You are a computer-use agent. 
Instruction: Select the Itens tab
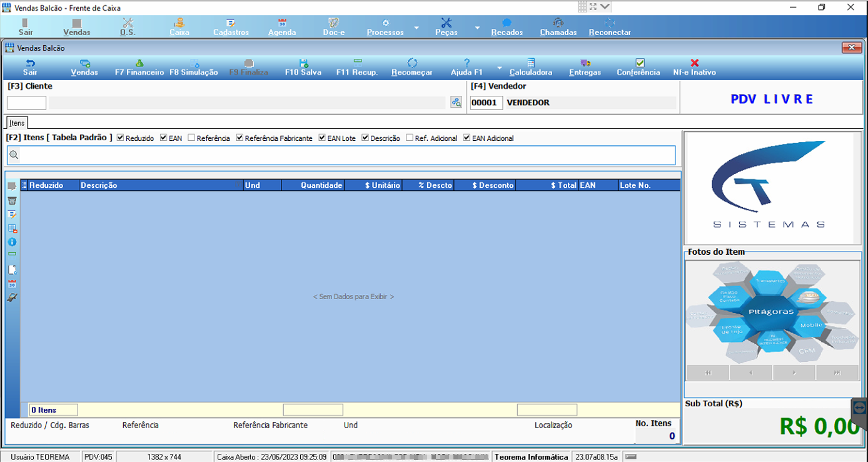tap(17, 123)
